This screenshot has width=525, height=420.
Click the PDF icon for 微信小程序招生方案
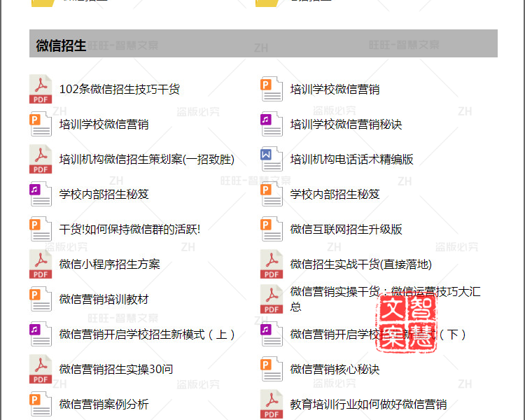[41, 264]
